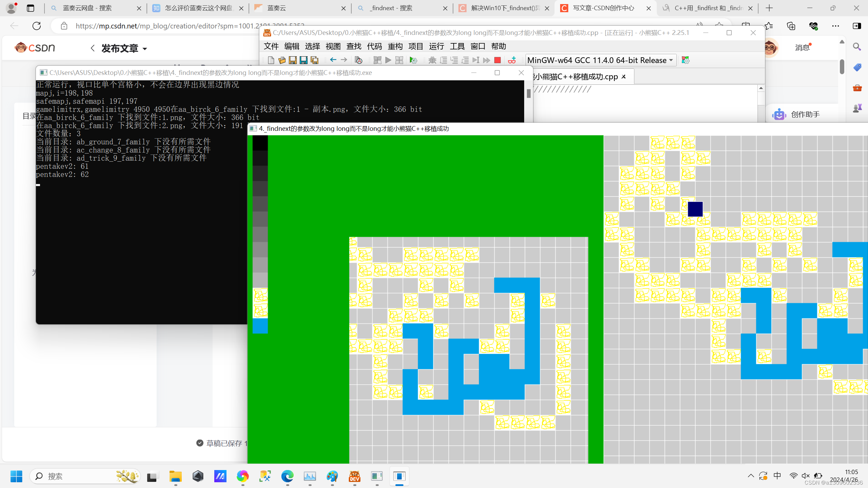The width and height of the screenshot is (868, 488).
Task: Open the 帮助 menu in 小熊猫C++
Action: [498, 46]
